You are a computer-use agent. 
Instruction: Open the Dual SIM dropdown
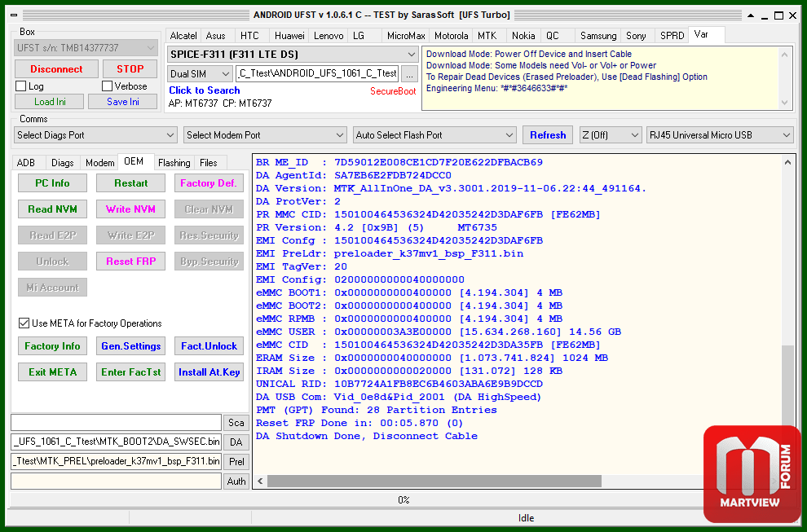tap(200, 74)
